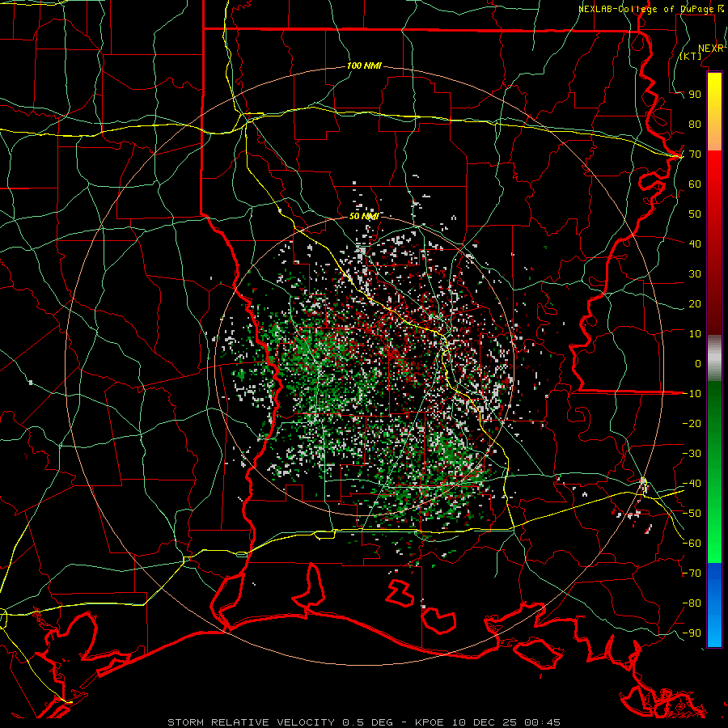Click the -40 scale label
The width and height of the screenshot is (728, 728).
(x=692, y=484)
